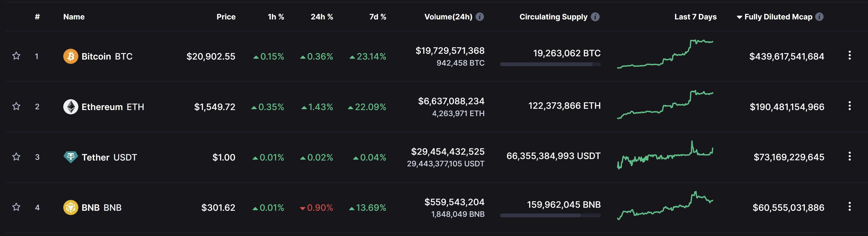Toggle the Ethereum watchlist star

point(16,106)
